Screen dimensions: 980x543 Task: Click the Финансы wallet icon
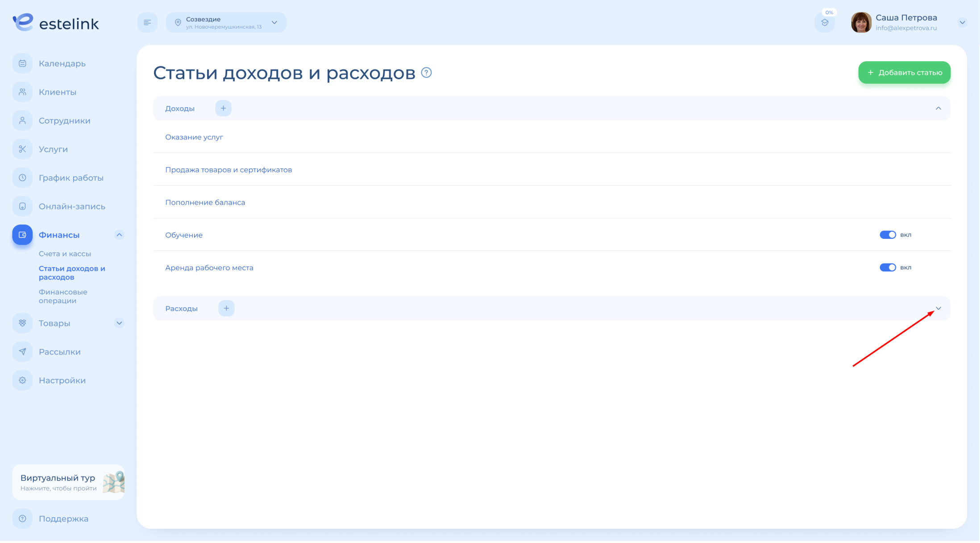[x=22, y=235]
